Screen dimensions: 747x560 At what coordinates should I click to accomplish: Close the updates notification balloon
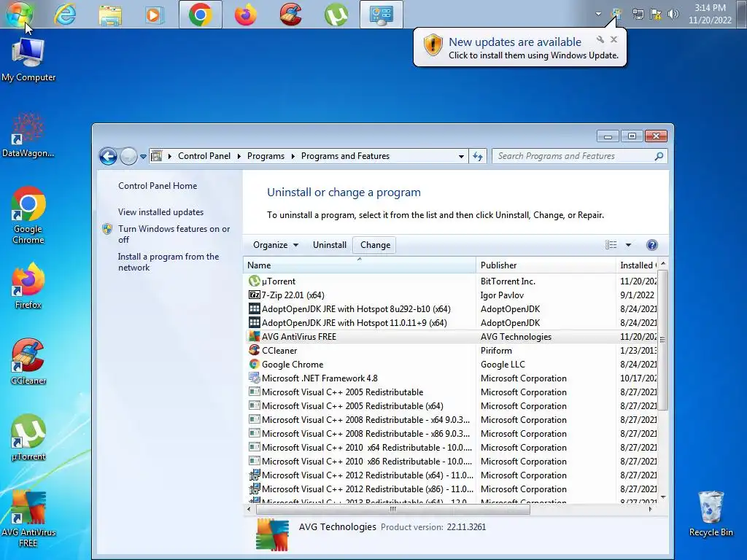tap(614, 39)
